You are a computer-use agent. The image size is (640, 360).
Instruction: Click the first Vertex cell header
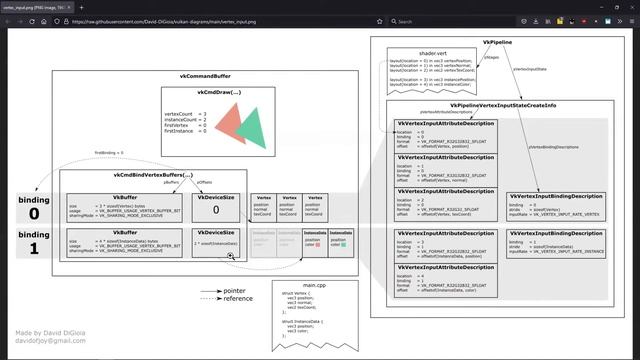click(264, 198)
